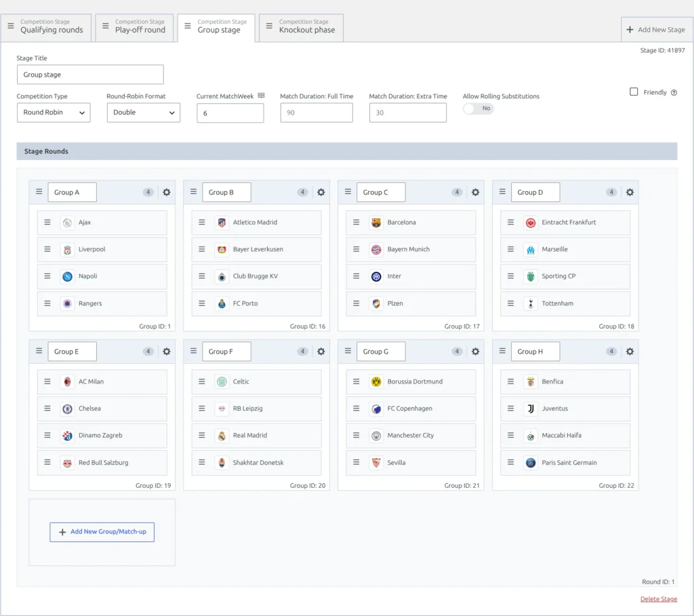This screenshot has height=616, width=694.
Task: Click the Group B drag handle icon
Action: [193, 192]
